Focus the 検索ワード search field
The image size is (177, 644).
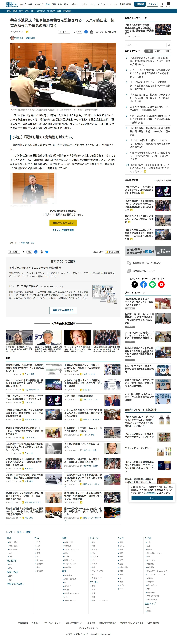[146, 45]
